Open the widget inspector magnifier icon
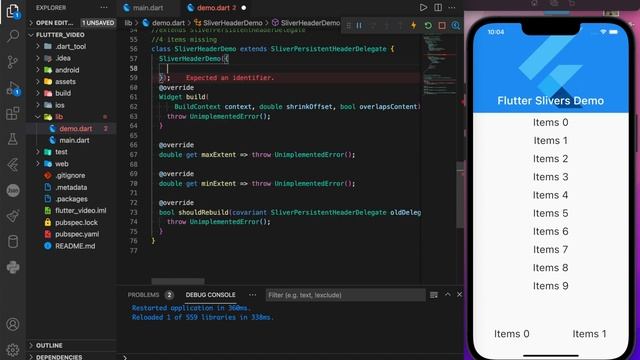Image resolution: width=640 pixels, height=360 pixels. pos(456,25)
